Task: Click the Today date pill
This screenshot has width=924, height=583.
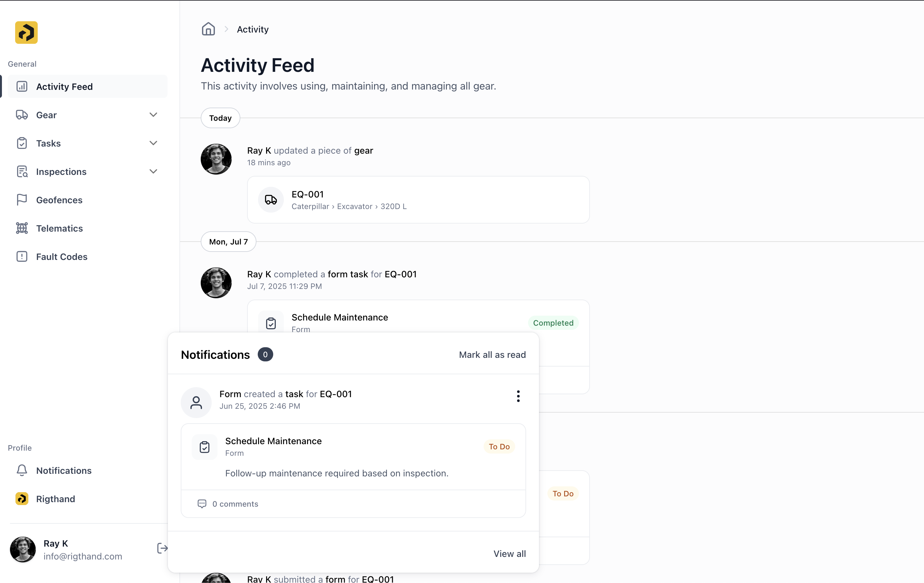Action: coord(220,118)
